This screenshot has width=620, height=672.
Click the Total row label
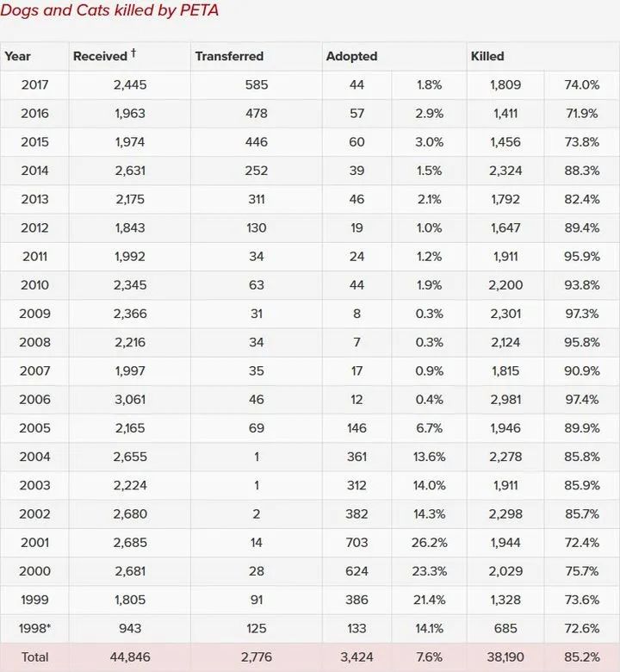34,656
